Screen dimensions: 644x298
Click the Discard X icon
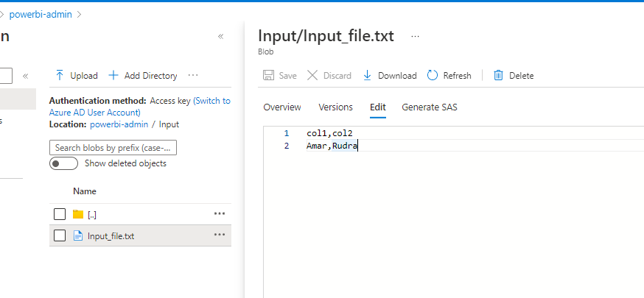tap(312, 76)
